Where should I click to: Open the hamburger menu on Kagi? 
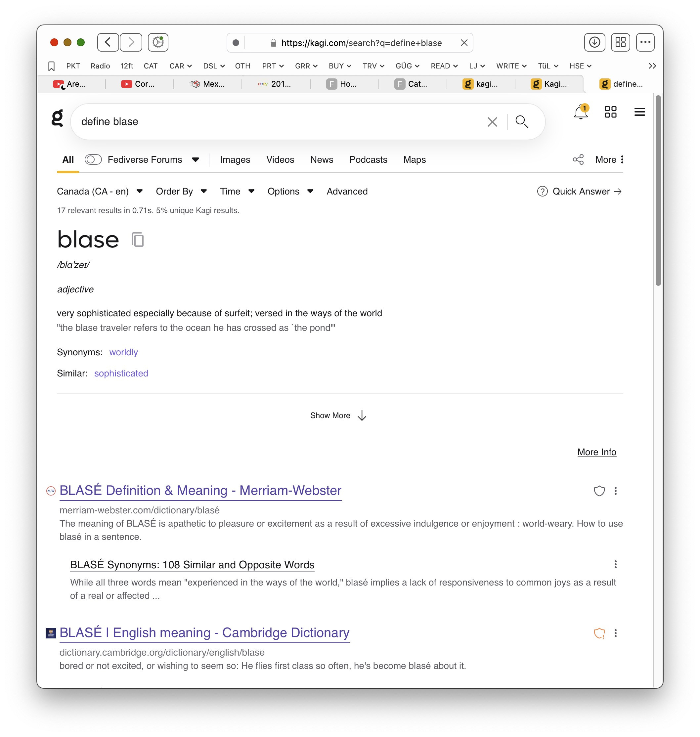[639, 112]
